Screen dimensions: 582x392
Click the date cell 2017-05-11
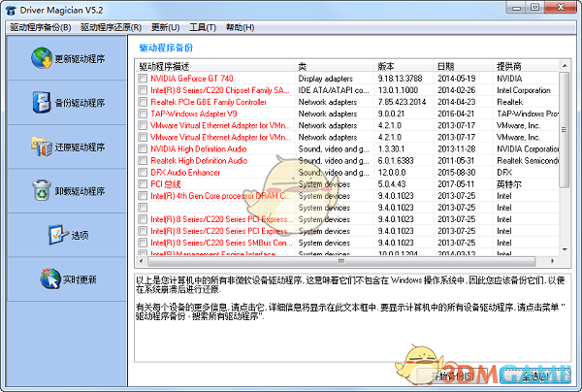[x=456, y=183]
